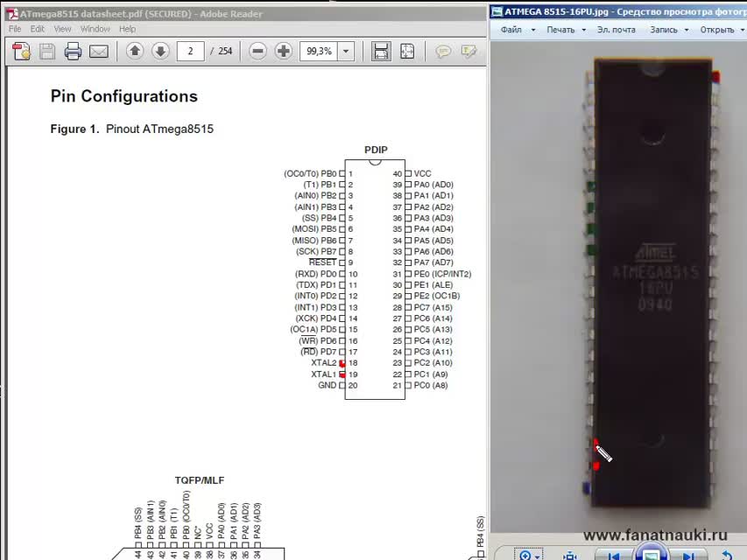Click the 'VCC' label at PDIP pin 40
Image resolution: width=747 pixels, height=560 pixels.
click(423, 174)
